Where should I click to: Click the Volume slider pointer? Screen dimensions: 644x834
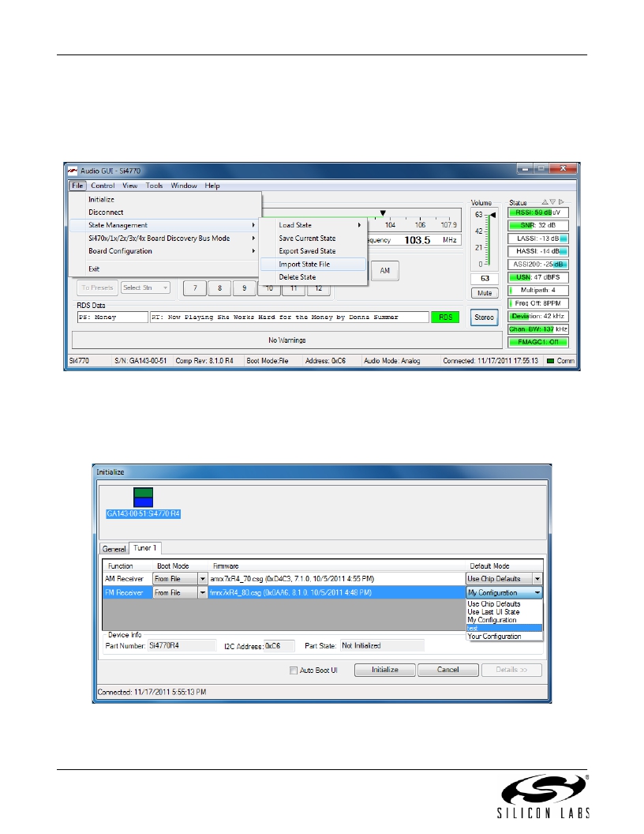click(x=492, y=215)
